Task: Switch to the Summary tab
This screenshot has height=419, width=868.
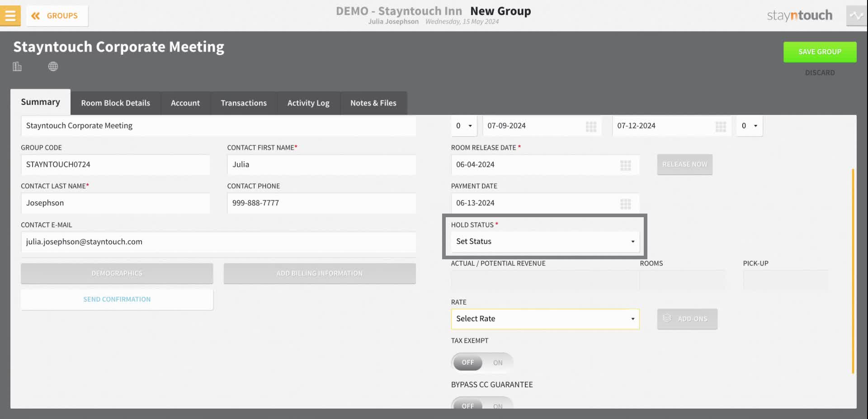Action: click(x=40, y=102)
